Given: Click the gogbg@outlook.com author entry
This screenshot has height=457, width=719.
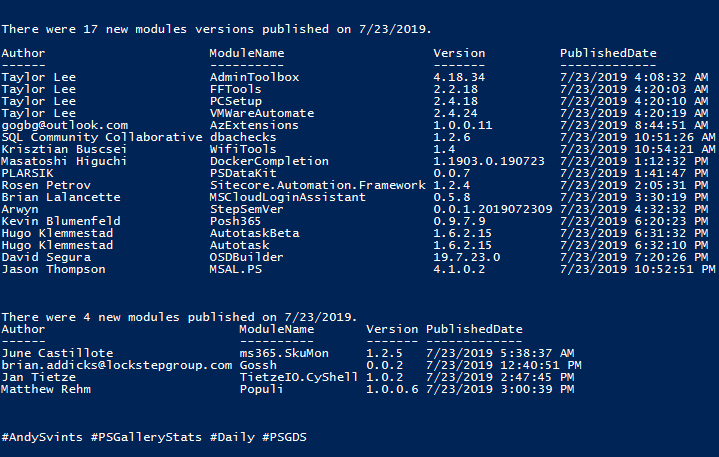Looking at the screenshot, I should (x=65, y=125).
